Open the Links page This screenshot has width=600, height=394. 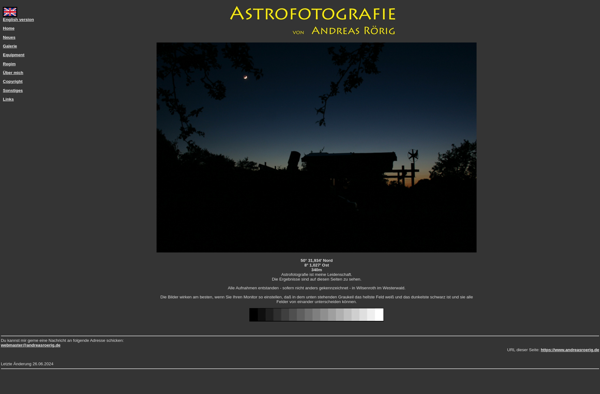(x=8, y=99)
